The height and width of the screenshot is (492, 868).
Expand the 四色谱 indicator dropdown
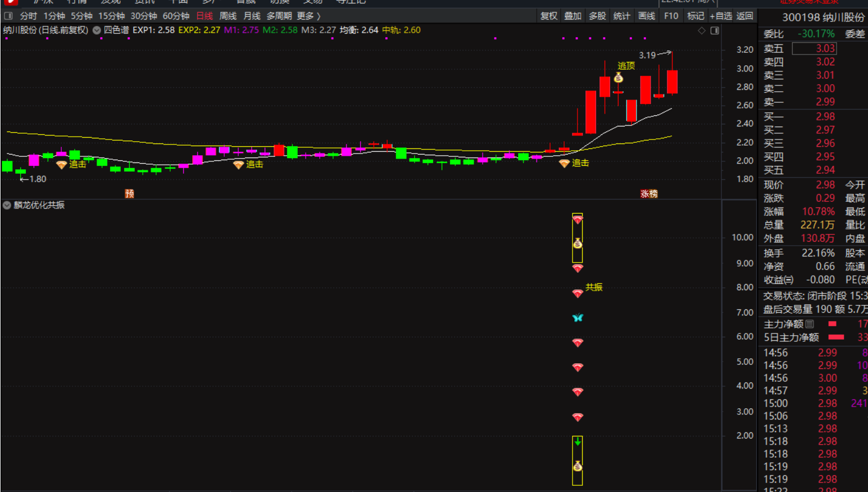(97, 30)
